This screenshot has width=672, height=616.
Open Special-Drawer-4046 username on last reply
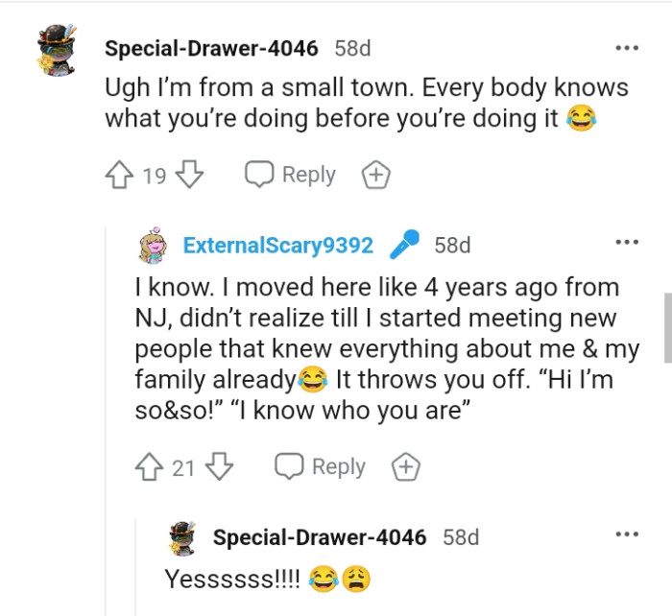coord(320,537)
